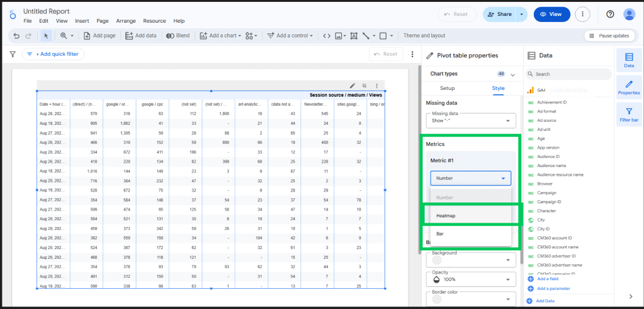Screen dimensions: 644x309
Task: Open the Background color swatch picker
Action: point(470,259)
